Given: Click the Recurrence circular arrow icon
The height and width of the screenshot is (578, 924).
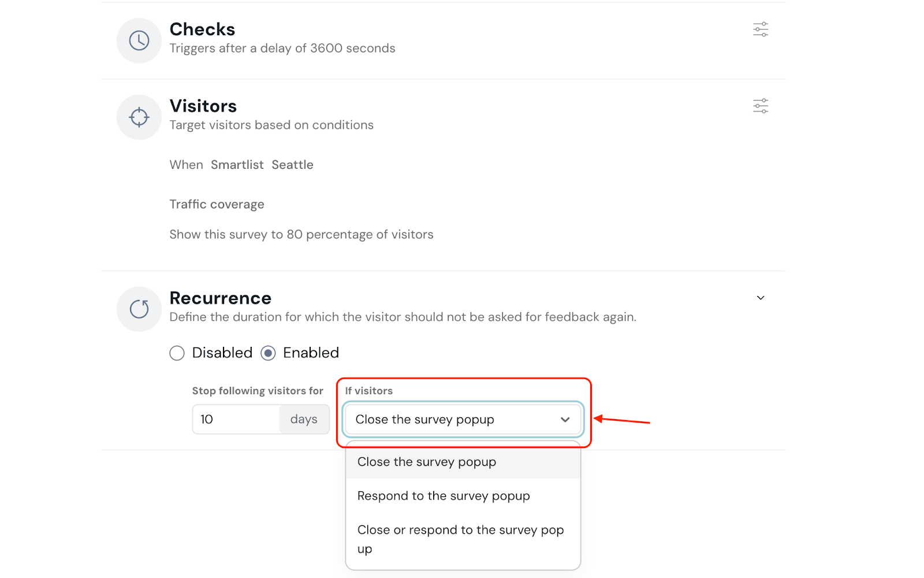Looking at the screenshot, I should 139,309.
